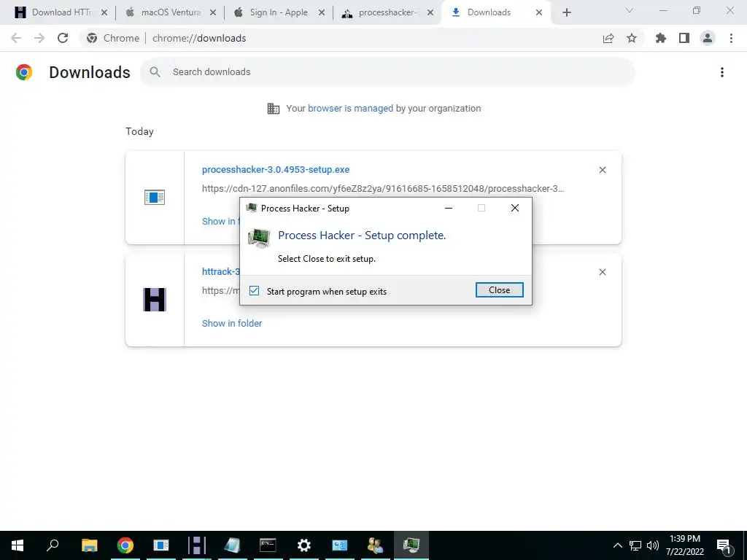This screenshot has height=560, width=747.
Task: Open Chrome profile avatar
Action: pyautogui.click(x=708, y=38)
